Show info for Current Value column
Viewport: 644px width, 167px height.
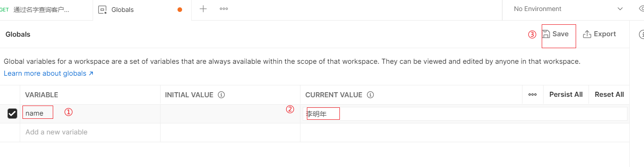coord(370,95)
